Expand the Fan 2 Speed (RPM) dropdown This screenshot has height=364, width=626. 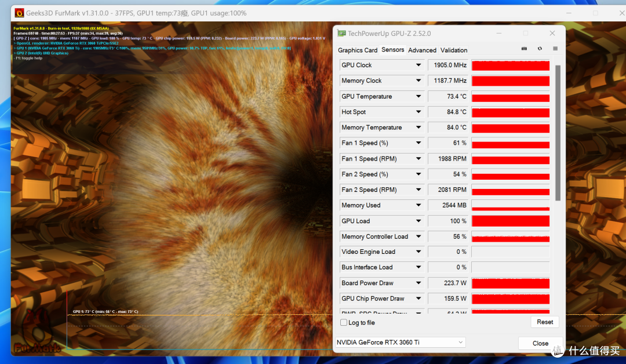tap(418, 190)
